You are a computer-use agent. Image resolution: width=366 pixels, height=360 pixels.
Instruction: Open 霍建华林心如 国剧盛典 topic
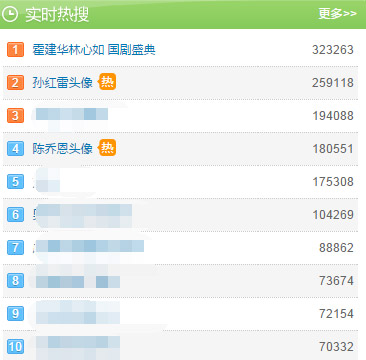coord(94,50)
